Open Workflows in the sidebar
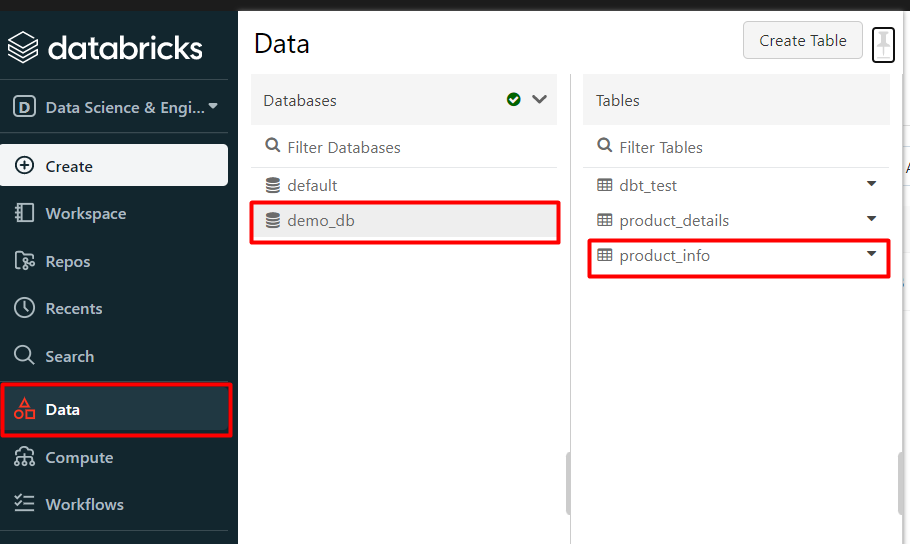 tap(114, 504)
